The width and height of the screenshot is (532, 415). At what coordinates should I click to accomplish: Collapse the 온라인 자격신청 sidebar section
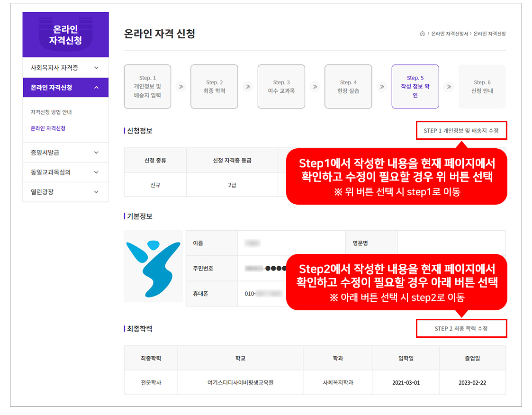(x=65, y=88)
